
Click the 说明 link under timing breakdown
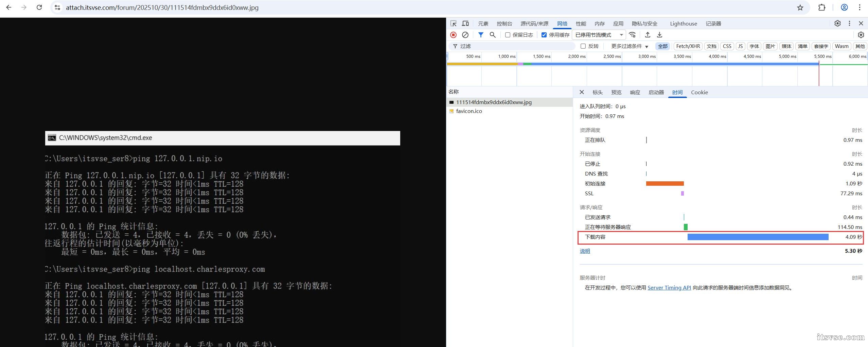(585, 251)
